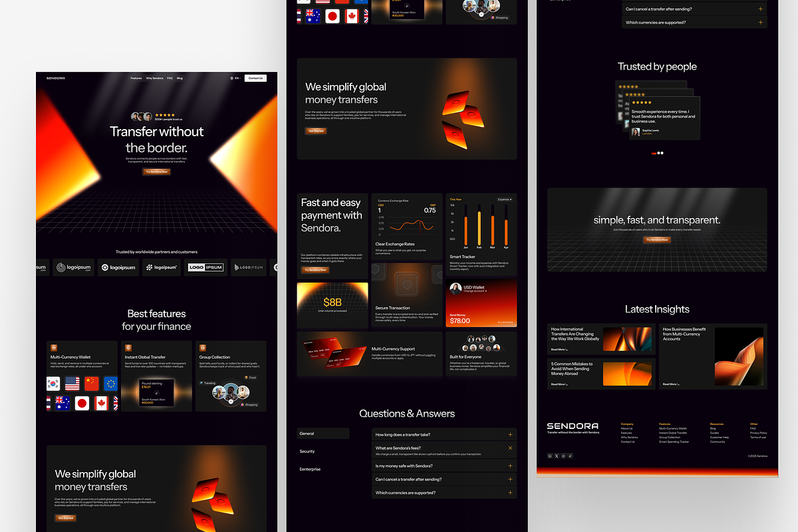Viewport: 798px width, 532px height.
Task: Click the globe language icon beside EN
Action: [231, 78]
